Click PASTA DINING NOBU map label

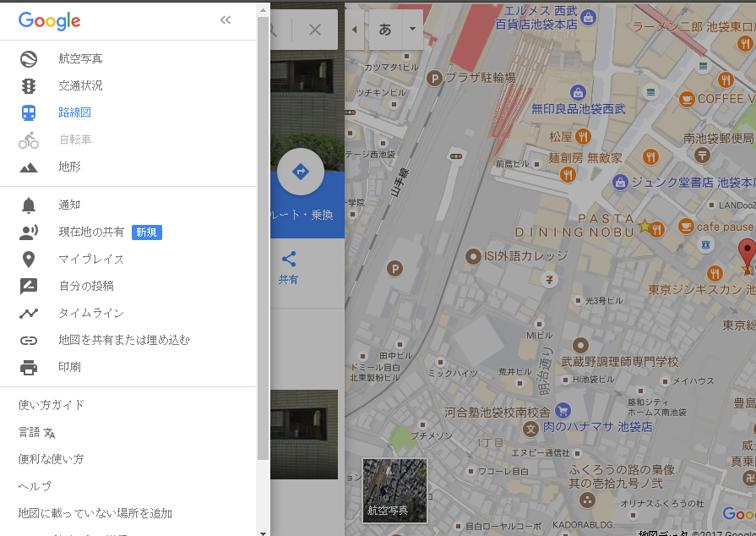click(574, 226)
